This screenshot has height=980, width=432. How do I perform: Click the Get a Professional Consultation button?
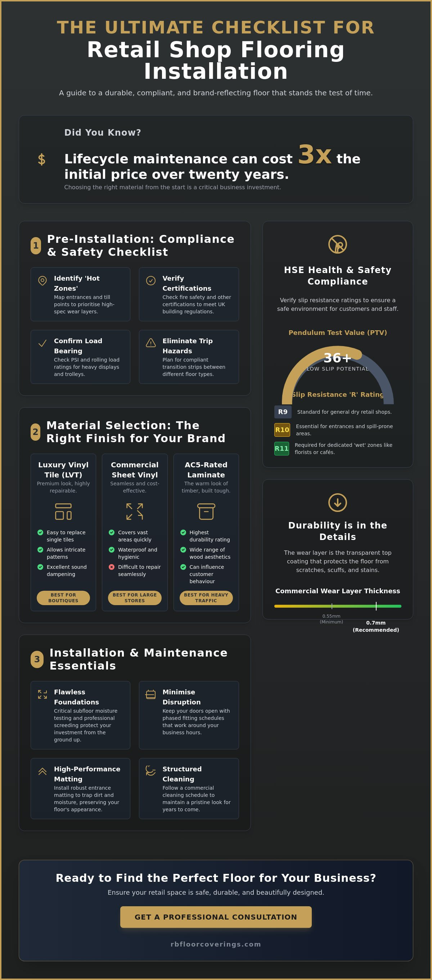pyautogui.click(x=216, y=917)
